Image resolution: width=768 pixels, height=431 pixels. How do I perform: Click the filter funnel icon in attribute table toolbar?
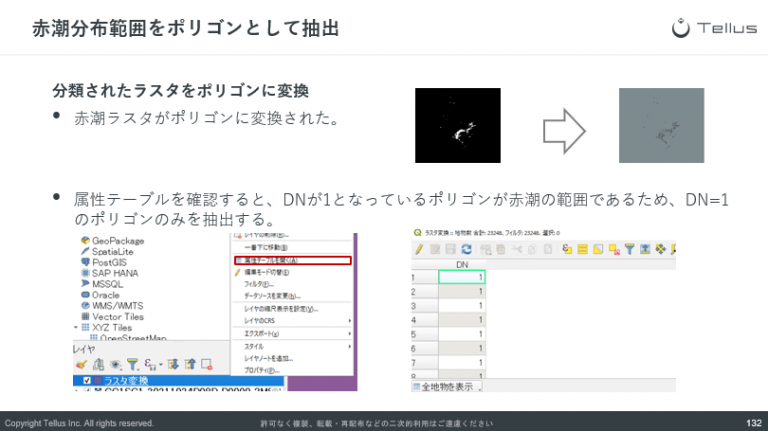[629, 249]
